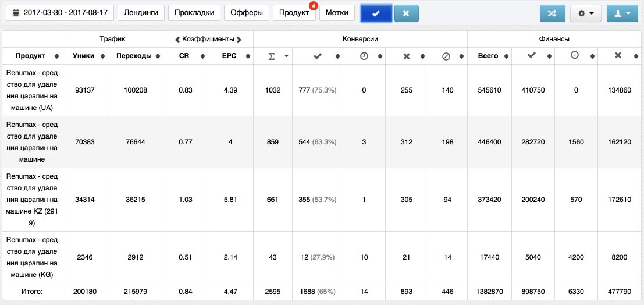Select Renumax (UA) product row name

32,90
